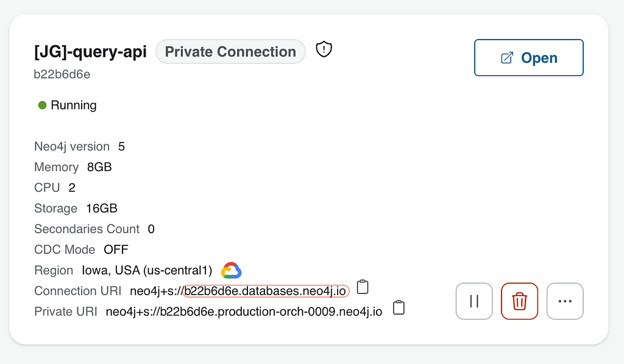Image resolution: width=624 pixels, height=364 pixels.
Task: Click the Secondaries Count value
Action: 151,229
